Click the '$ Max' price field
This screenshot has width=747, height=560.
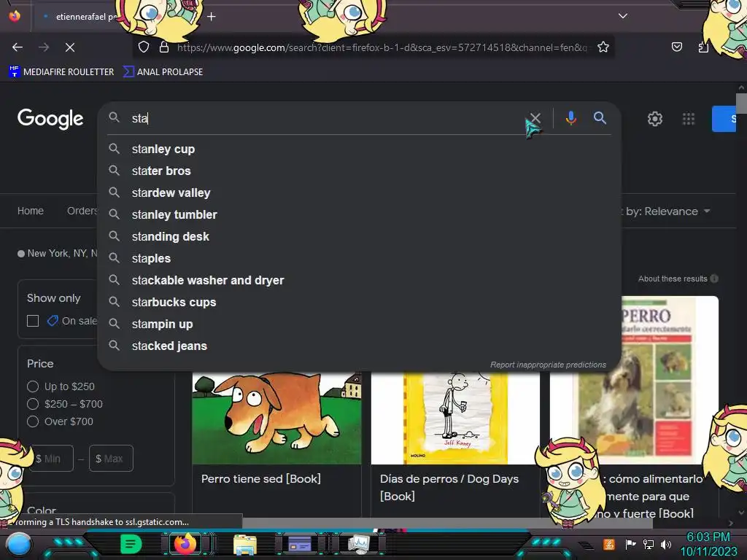point(111,459)
